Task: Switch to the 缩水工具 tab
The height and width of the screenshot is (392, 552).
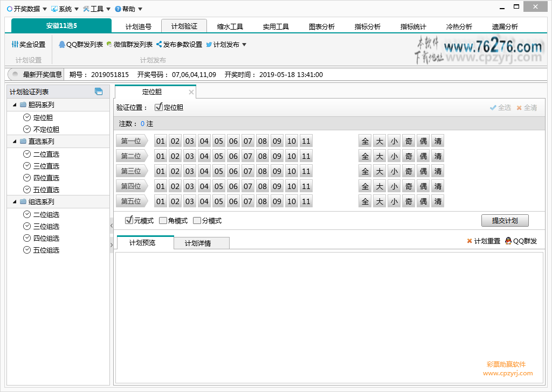Action: pyautogui.click(x=230, y=26)
